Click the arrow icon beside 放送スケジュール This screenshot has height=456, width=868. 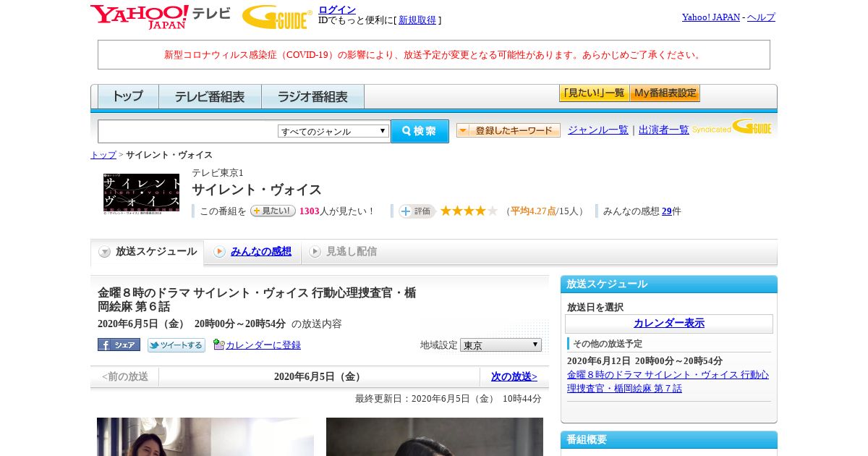105,252
